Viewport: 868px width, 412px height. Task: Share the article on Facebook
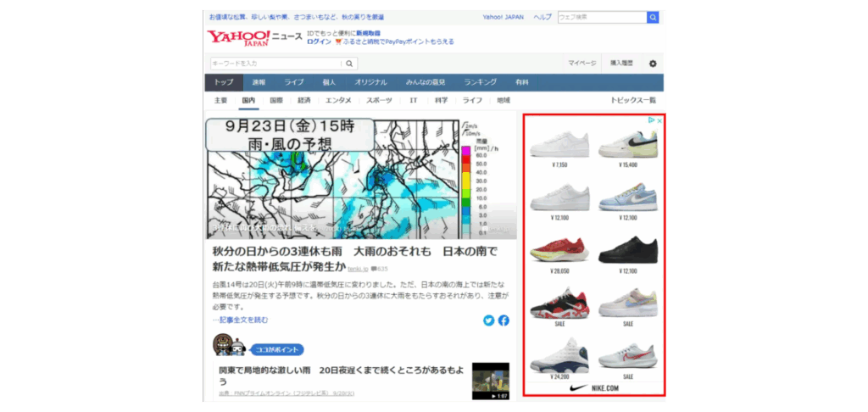[x=504, y=320]
